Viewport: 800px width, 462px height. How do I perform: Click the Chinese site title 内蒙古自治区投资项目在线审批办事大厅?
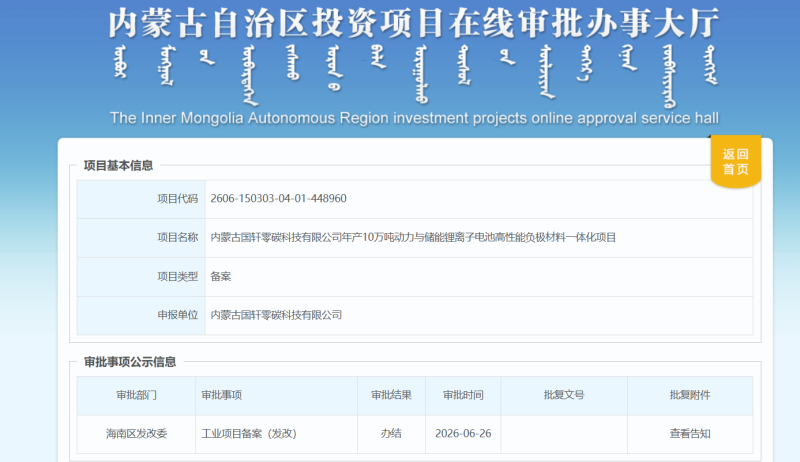414,23
